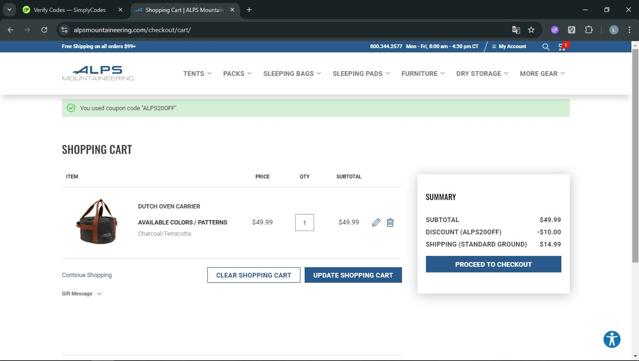Viewport: 639px width, 361px height.
Task: Click the quantity input field
Action: coord(304,222)
